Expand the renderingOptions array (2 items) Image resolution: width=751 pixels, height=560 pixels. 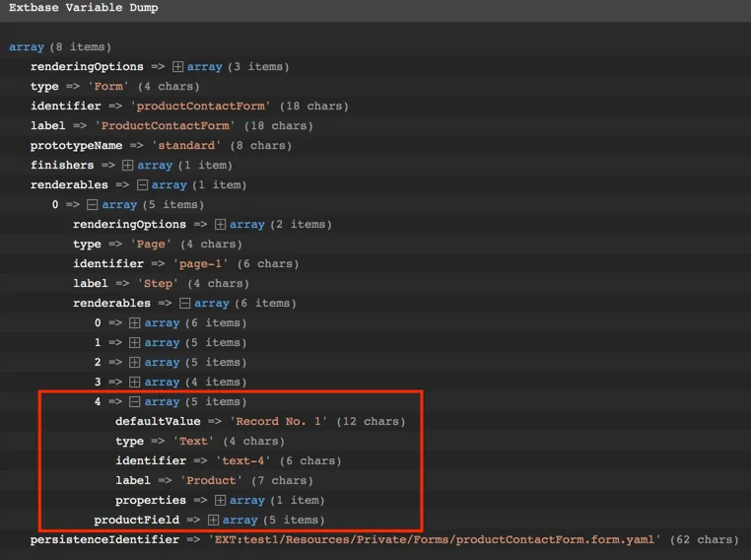click(x=221, y=224)
